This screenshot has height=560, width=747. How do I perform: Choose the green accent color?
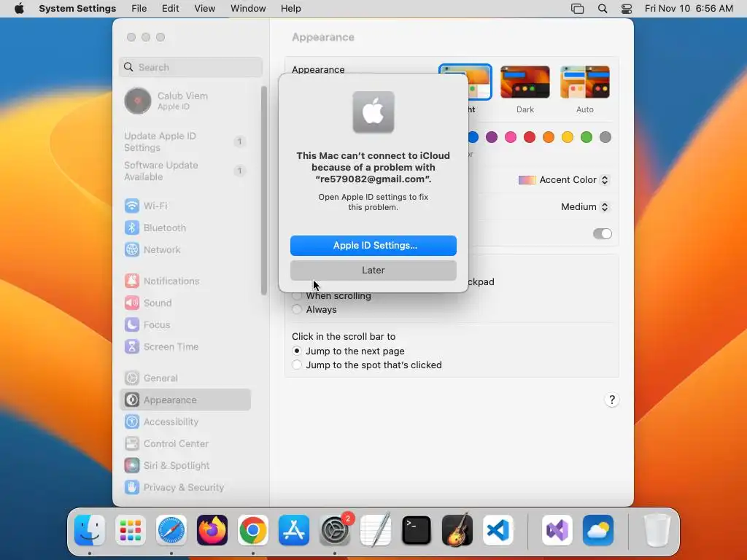(x=587, y=138)
